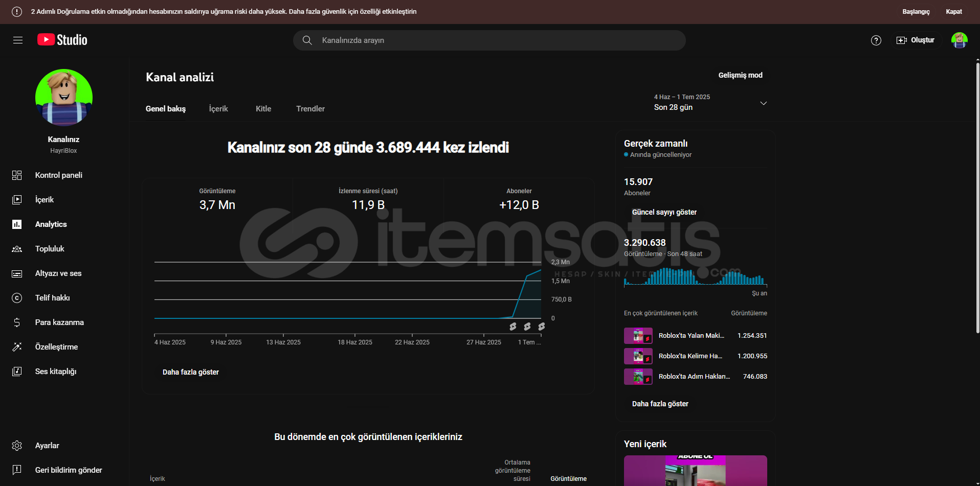980x486 pixels.
Task: Click the Kanalınızda arayın search field
Action: pyautogui.click(x=489, y=40)
